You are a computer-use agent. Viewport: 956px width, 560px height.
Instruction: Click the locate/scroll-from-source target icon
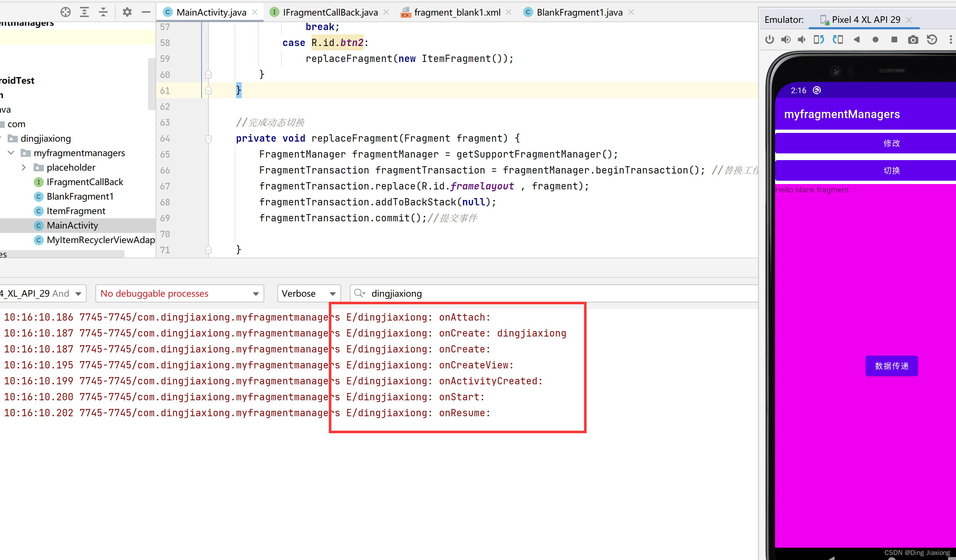pyautogui.click(x=66, y=12)
